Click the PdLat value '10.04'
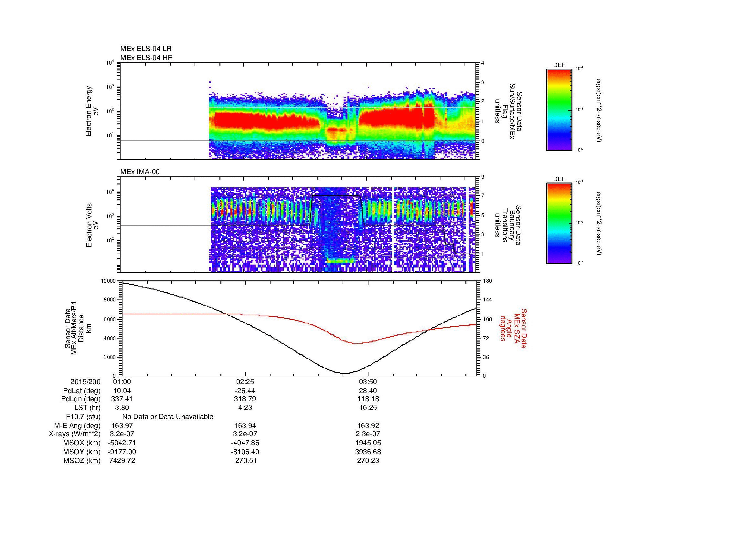The width and height of the screenshot is (756, 534). click(122, 391)
